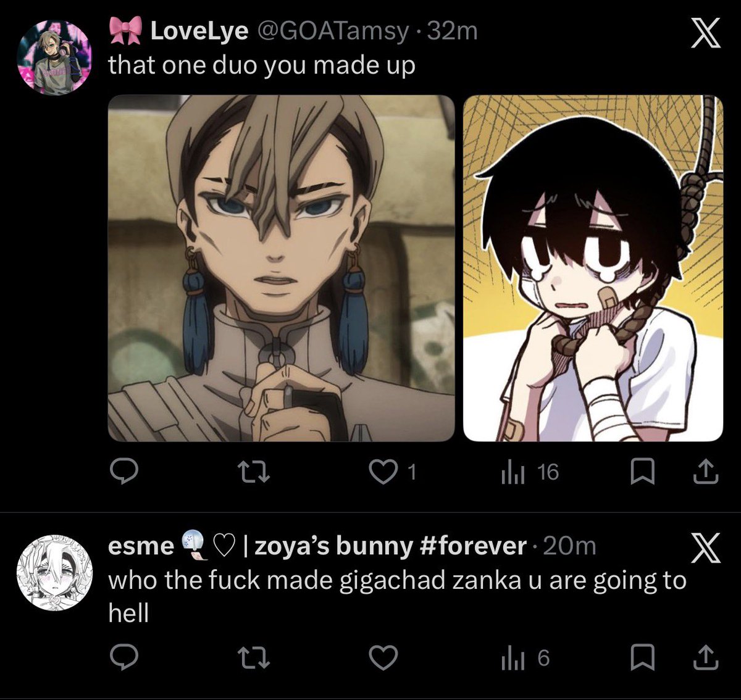Open esme zoya's bunny #forever display name

(317, 546)
